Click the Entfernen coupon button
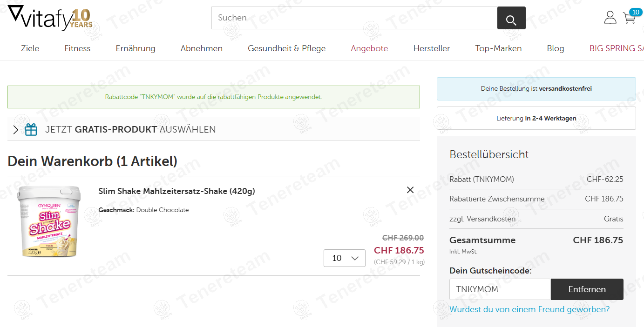The image size is (644, 327). 587,289
